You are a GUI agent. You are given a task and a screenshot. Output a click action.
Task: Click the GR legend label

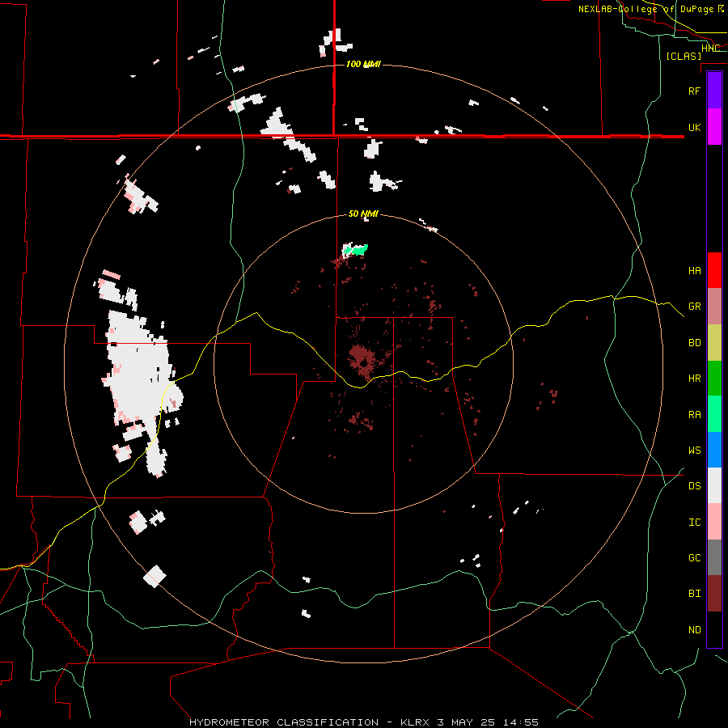point(694,307)
